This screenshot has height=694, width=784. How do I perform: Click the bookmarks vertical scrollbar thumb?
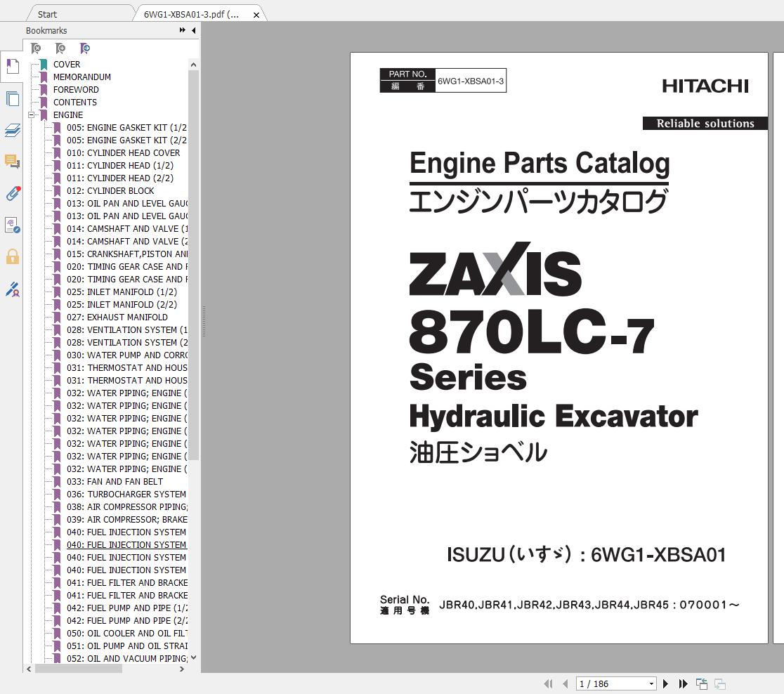pos(193,265)
